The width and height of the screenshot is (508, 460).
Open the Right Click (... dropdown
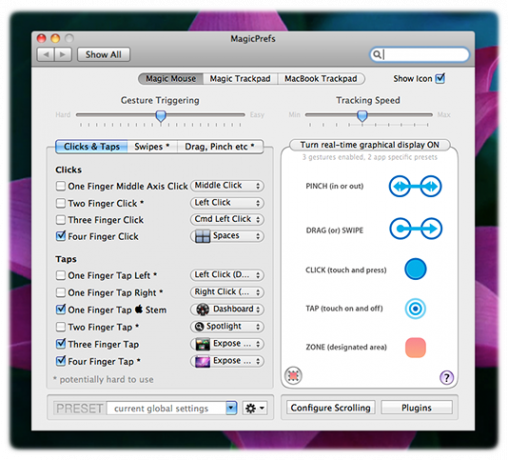click(x=227, y=292)
